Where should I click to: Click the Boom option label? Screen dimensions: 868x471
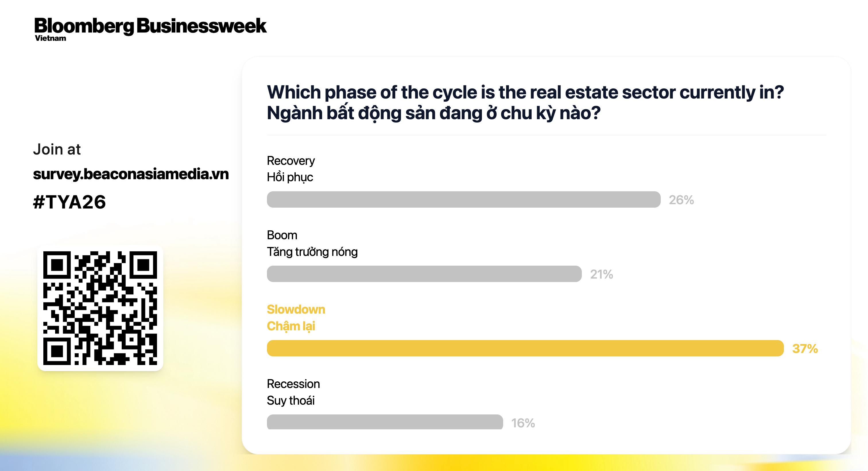(282, 235)
